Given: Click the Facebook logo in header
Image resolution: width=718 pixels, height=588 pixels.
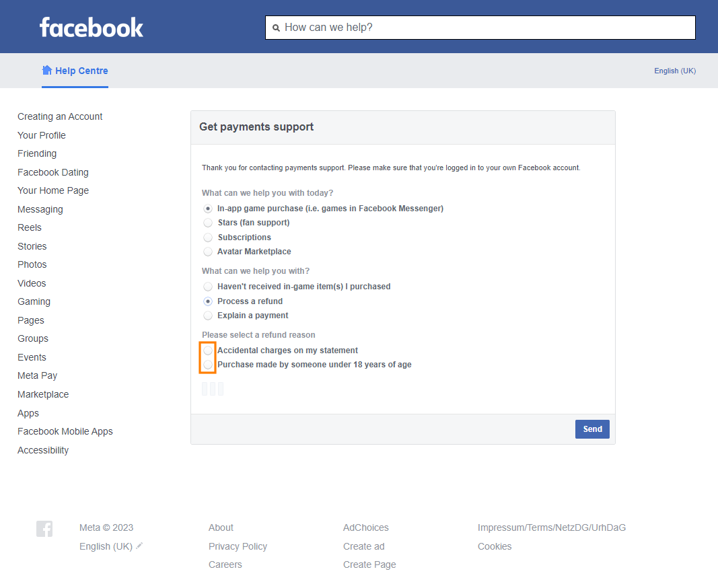Looking at the screenshot, I should coord(92,27).
